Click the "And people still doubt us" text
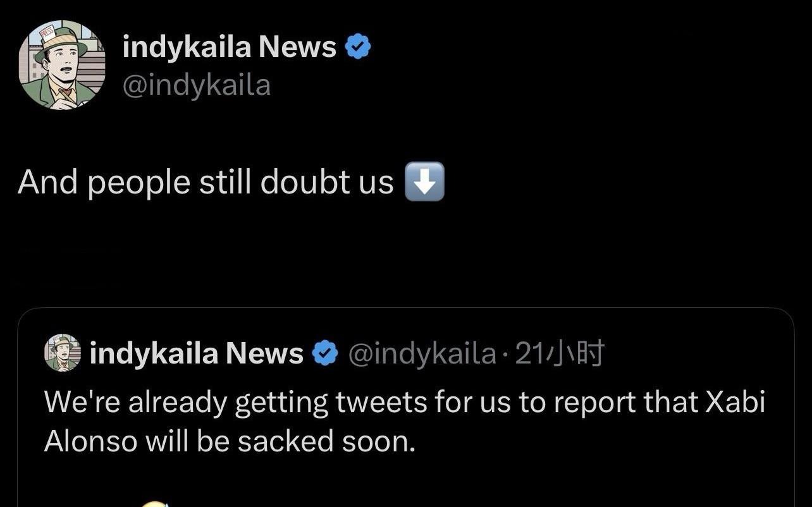This screenshot has width=812, height=507. (206, 183)
